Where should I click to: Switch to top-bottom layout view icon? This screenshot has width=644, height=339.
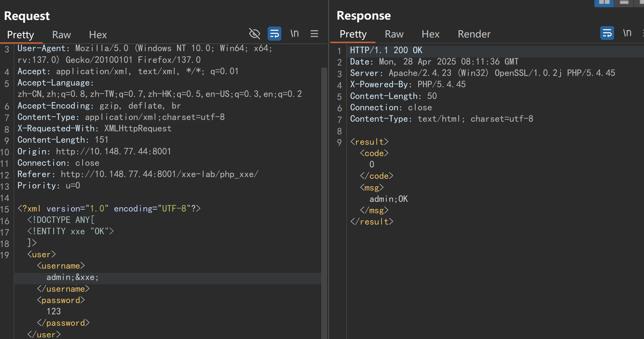[624, 3]
